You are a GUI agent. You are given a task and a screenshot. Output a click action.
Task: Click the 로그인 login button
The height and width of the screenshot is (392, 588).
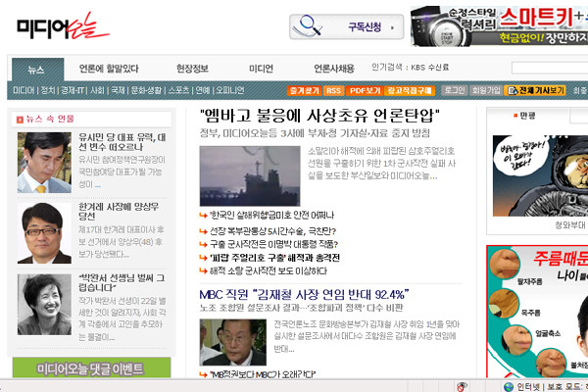click(x=455, y=90)
